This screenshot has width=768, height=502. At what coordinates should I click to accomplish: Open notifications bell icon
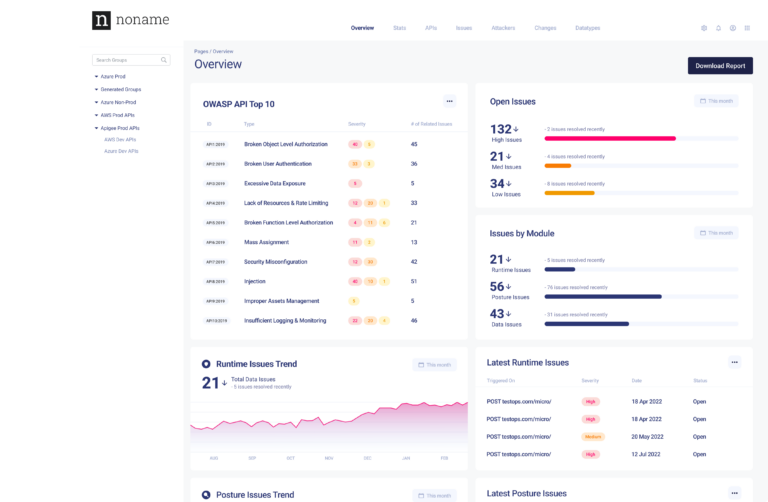coord(718,28)
